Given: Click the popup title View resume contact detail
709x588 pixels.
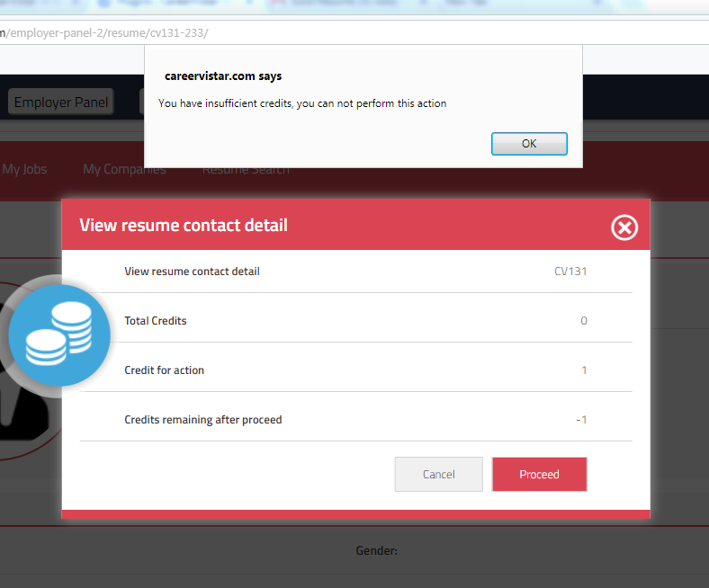Looking at the screenshot, I should click(184, 225).
